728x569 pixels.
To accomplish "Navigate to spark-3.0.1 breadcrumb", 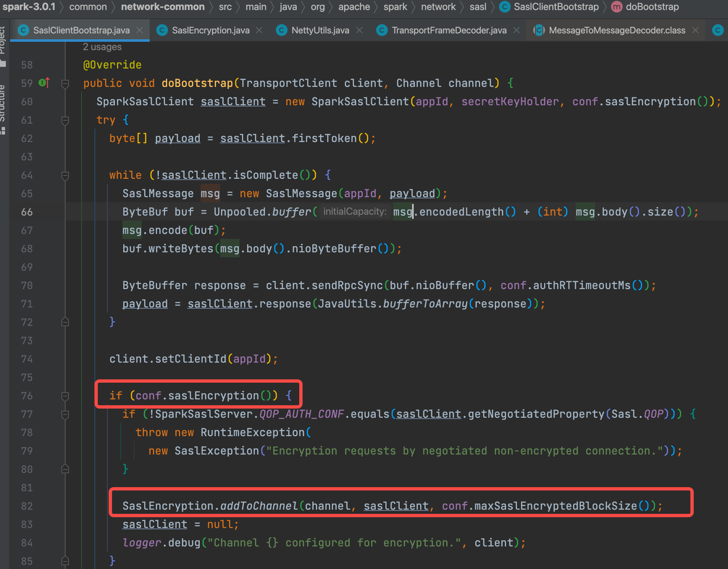I will [x=29, y=7].
